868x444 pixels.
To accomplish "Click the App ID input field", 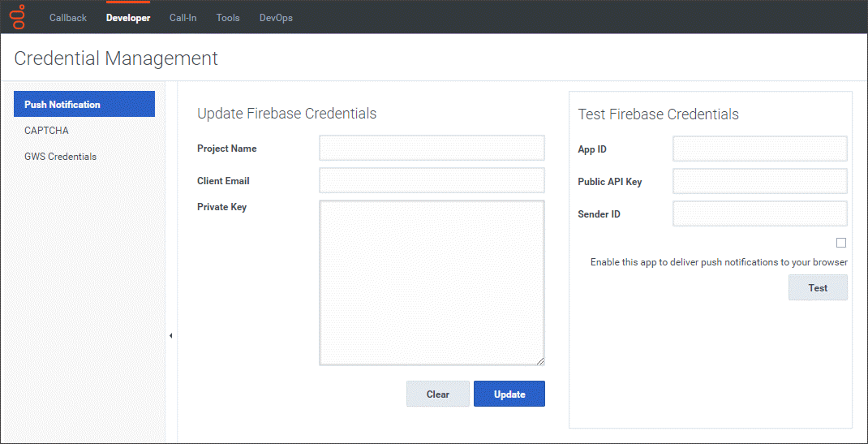I will point(760,149).
